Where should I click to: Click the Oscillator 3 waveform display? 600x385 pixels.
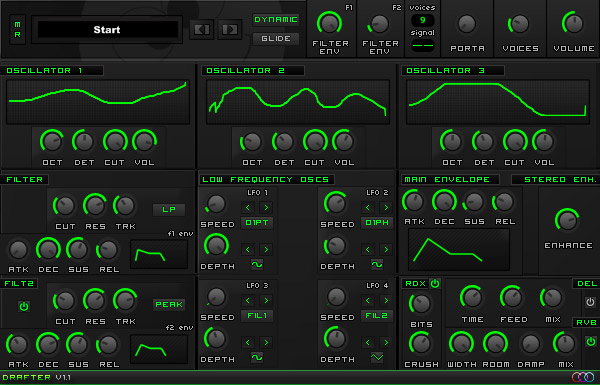498,102
